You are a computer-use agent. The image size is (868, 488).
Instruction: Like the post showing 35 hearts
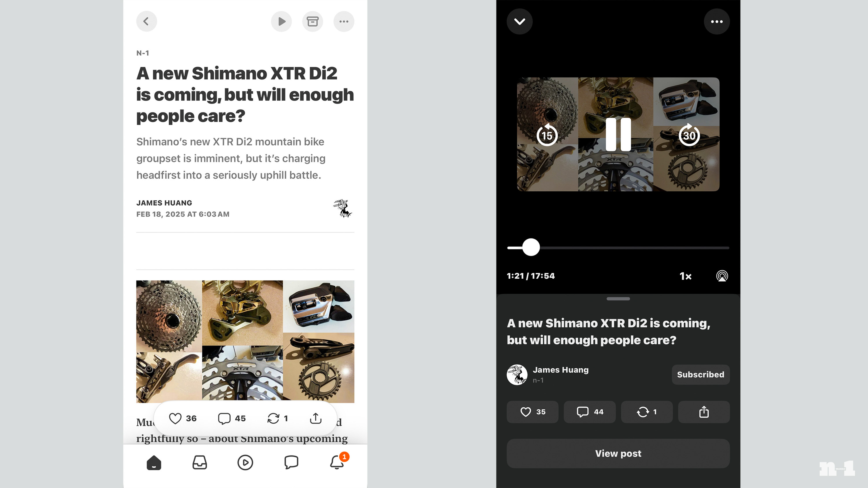(532, 412)
